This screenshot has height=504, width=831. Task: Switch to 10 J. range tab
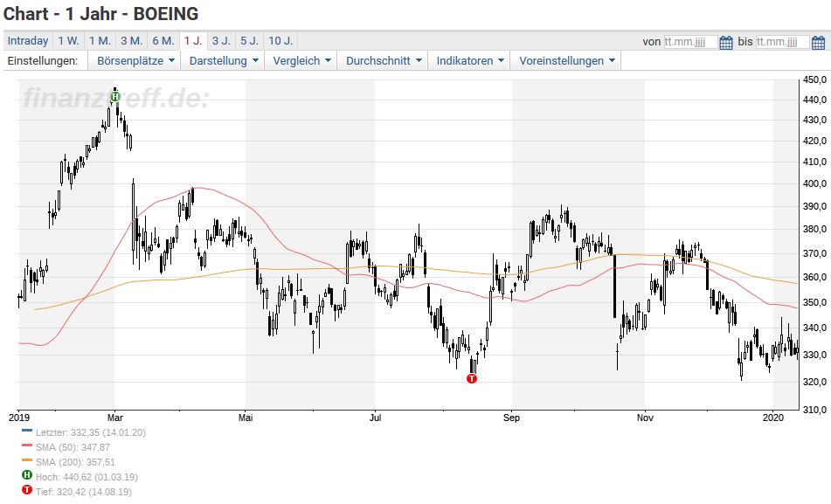click(x=280, y=41)
